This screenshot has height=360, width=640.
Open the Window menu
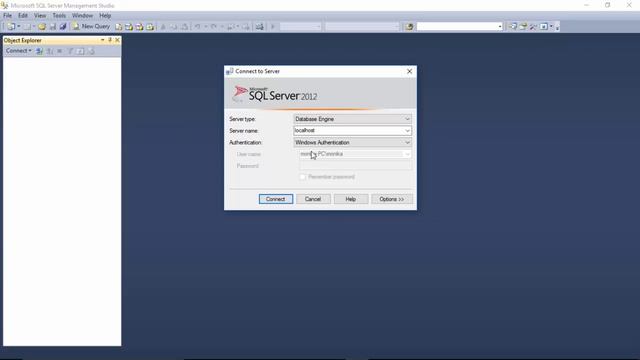[x=82, y=16]
